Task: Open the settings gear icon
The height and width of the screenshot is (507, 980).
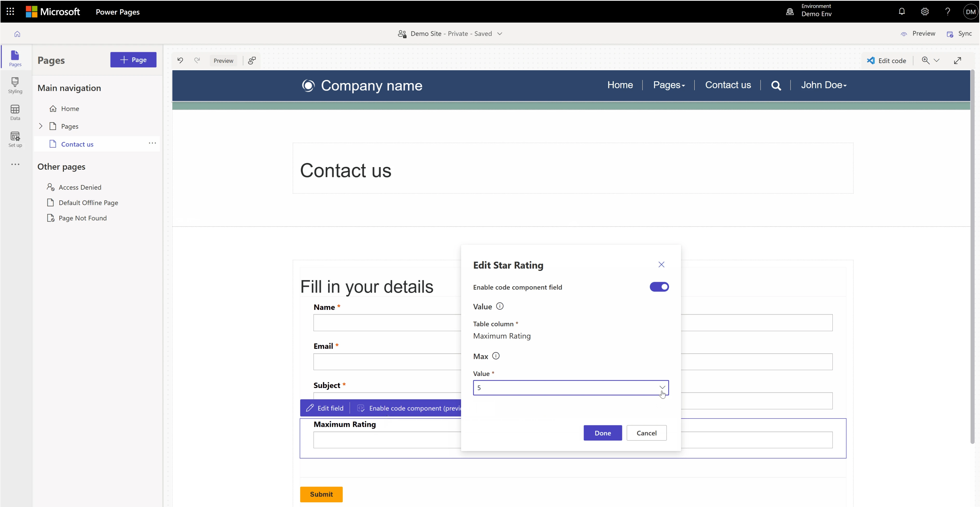Action: tap(925, 11)
